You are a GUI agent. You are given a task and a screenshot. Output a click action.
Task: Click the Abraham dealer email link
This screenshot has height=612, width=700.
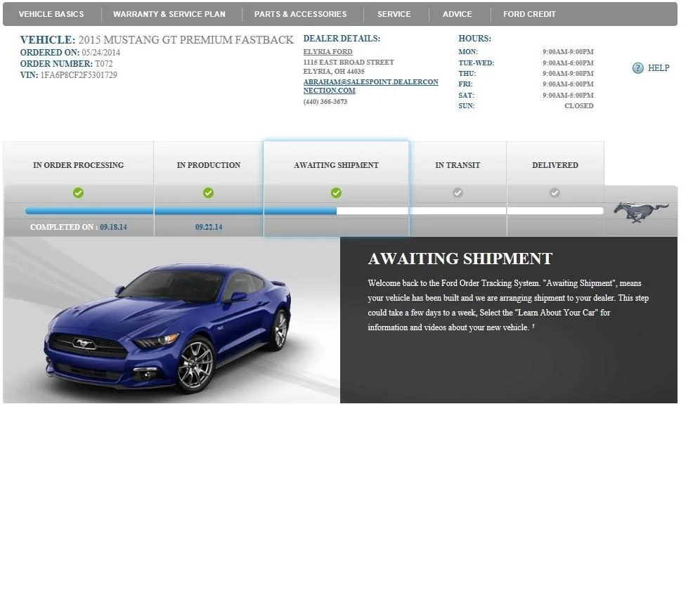coord(370,86)
